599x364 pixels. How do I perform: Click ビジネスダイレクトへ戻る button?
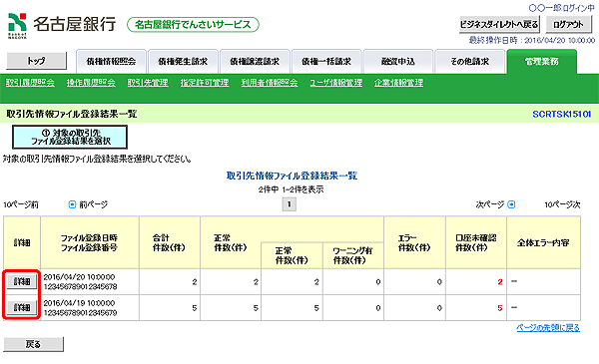pyautogui.click(x=499, y=24)
